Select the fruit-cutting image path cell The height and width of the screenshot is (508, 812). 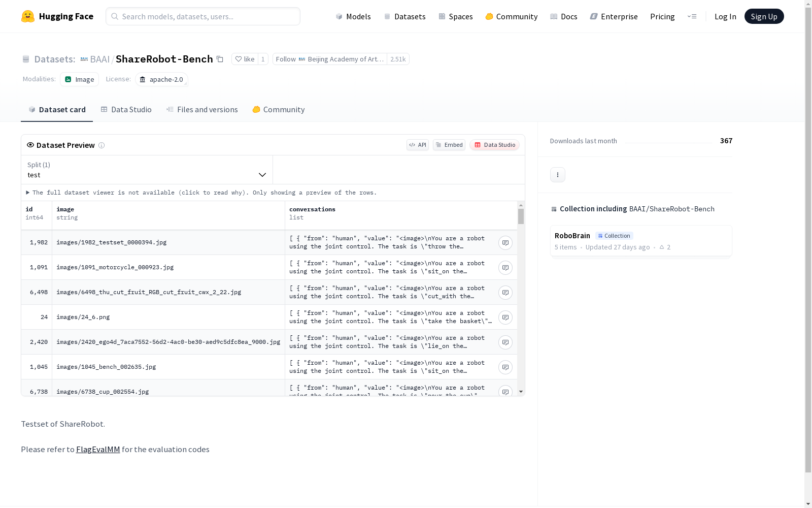168,292
